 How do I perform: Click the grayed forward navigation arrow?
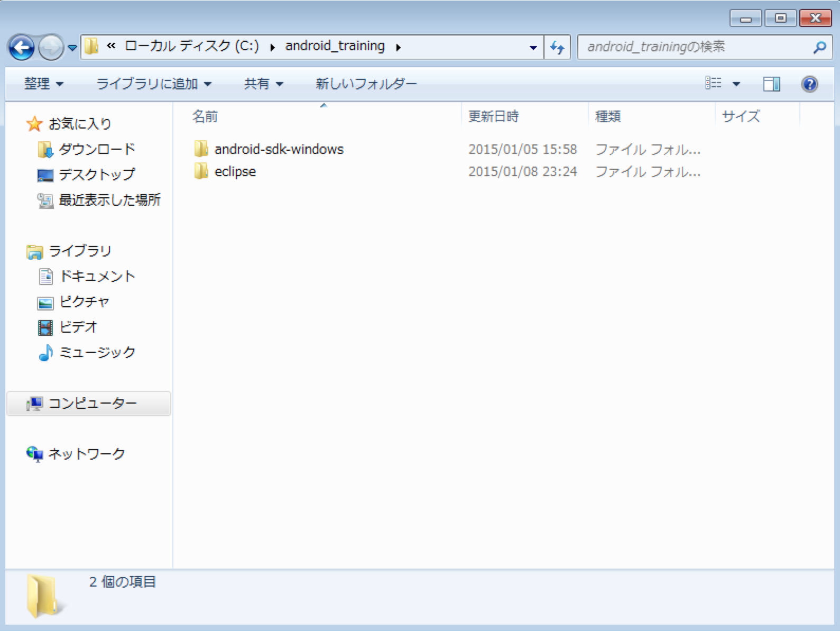(51, 48)
